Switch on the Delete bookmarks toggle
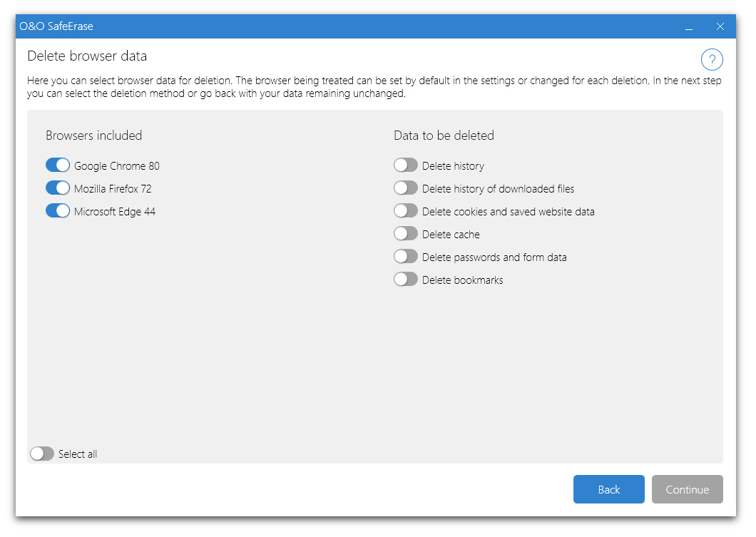Viewport: 756px width, 537px height. point(406,280)
